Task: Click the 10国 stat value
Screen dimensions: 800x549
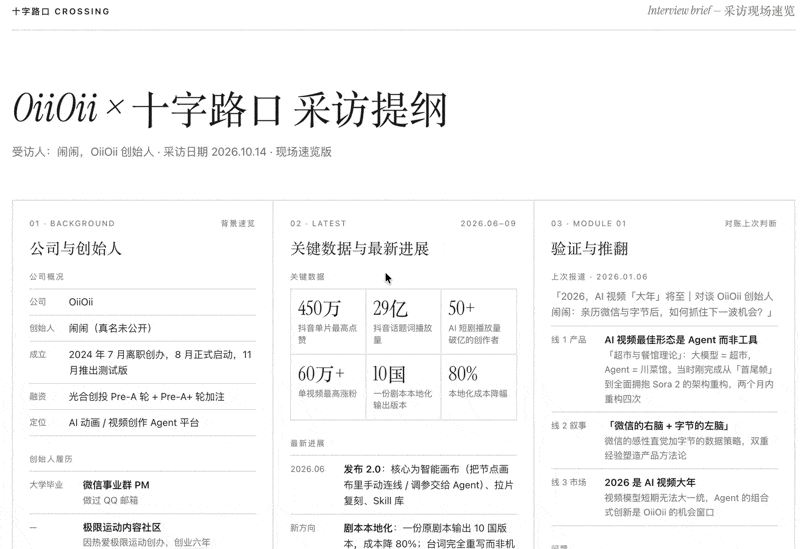Action: 389,374
